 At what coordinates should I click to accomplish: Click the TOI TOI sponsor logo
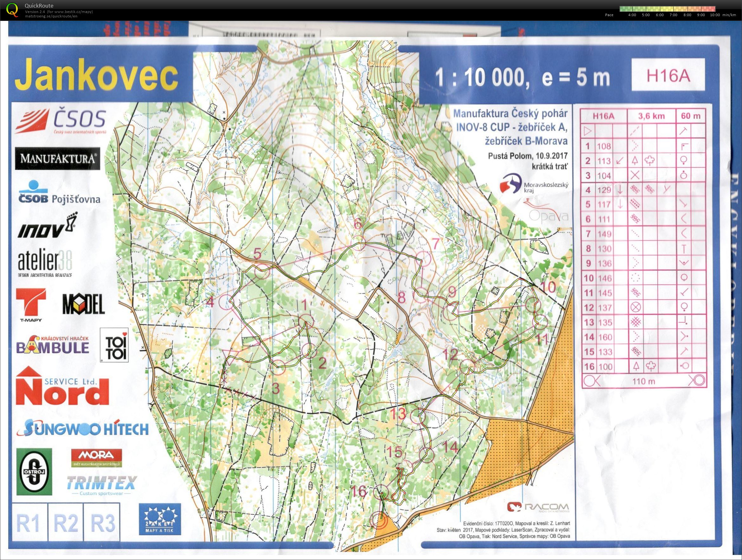[x=114, y=345]
